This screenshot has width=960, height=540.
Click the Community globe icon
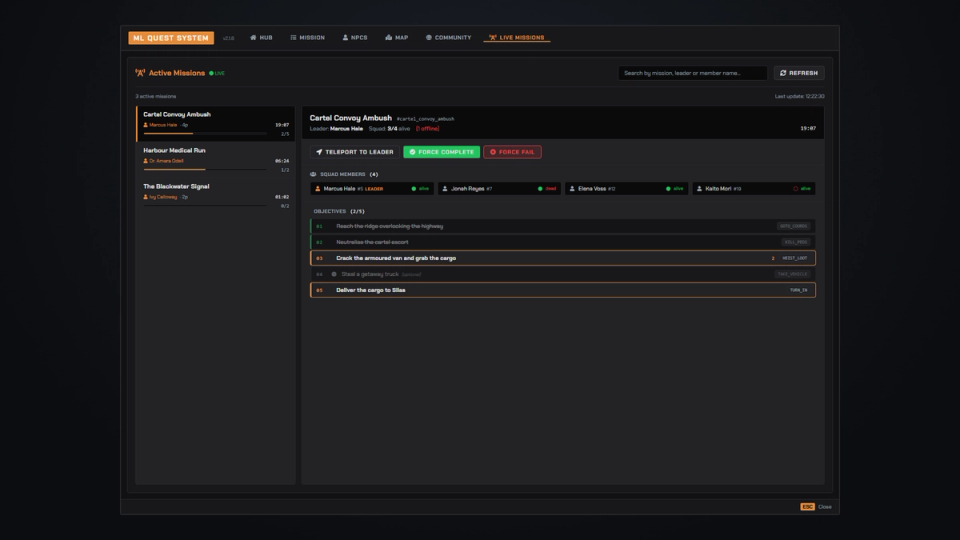click(429, 37)
